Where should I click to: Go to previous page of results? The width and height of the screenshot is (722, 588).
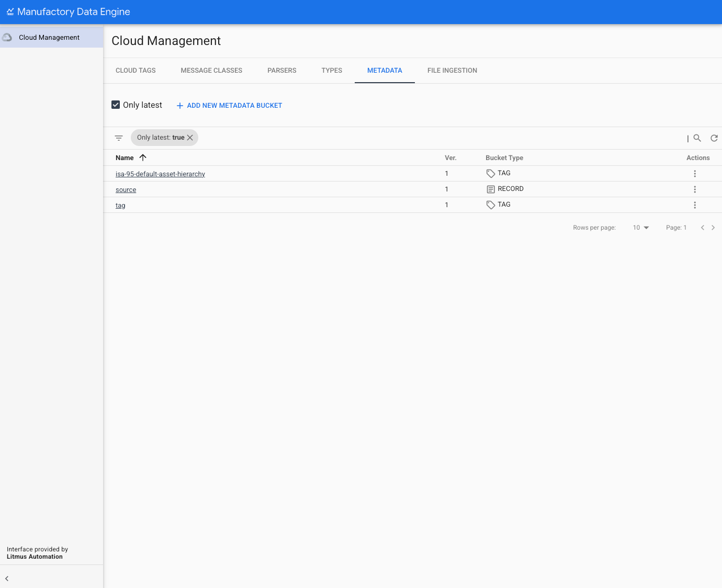click(702, 228)
